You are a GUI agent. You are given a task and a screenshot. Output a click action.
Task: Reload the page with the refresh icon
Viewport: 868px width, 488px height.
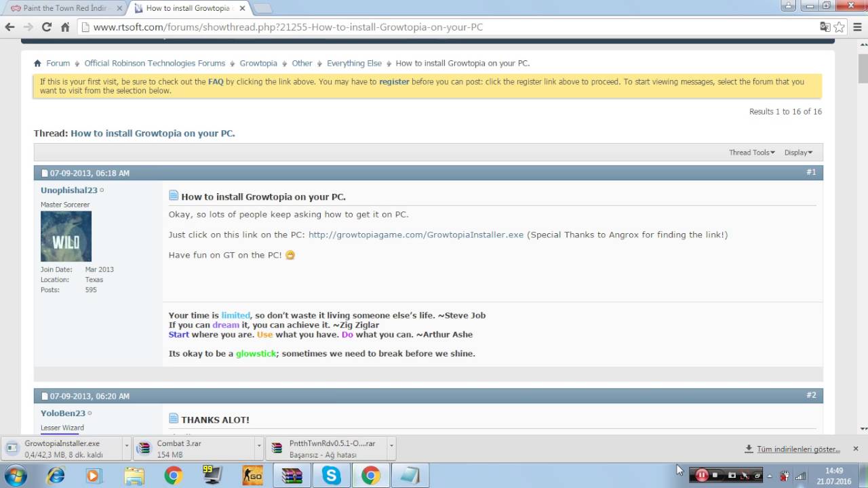click(x=47, y=27)
